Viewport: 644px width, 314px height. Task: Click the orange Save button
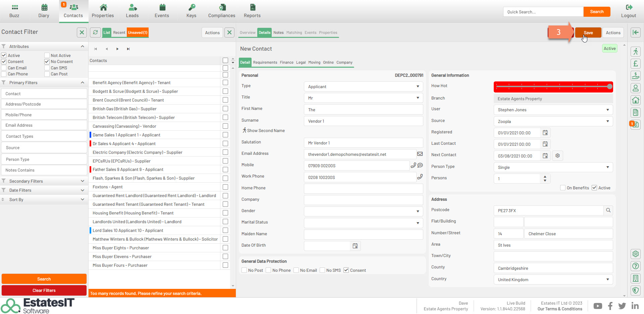point(588,33)
